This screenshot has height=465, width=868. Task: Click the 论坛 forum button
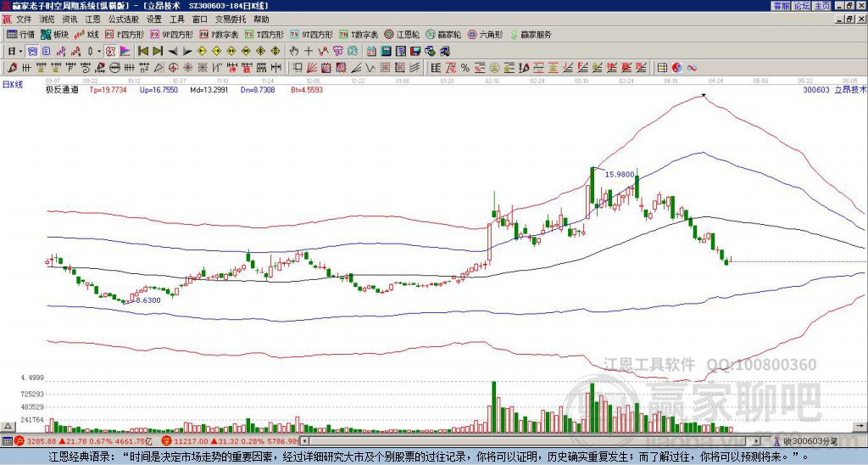click(802, 6)
